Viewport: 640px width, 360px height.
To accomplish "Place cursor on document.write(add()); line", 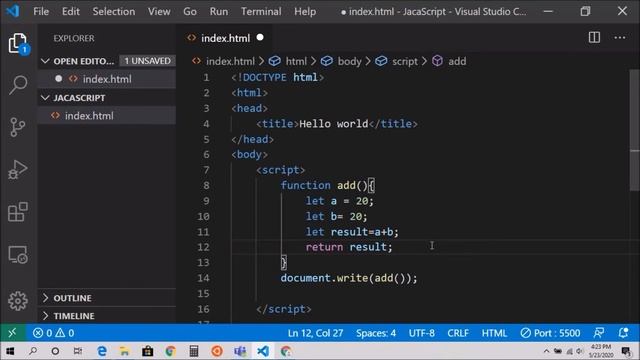I will tap(349, 278).
